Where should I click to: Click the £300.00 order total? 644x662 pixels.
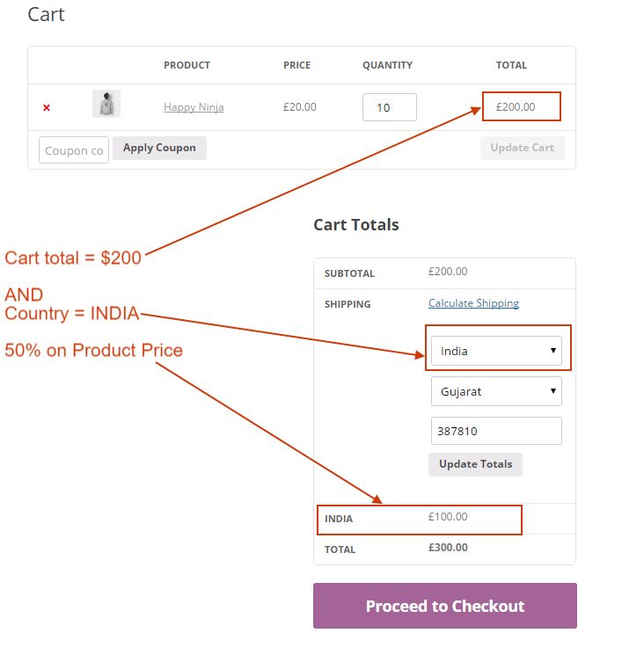click(448, 548)
